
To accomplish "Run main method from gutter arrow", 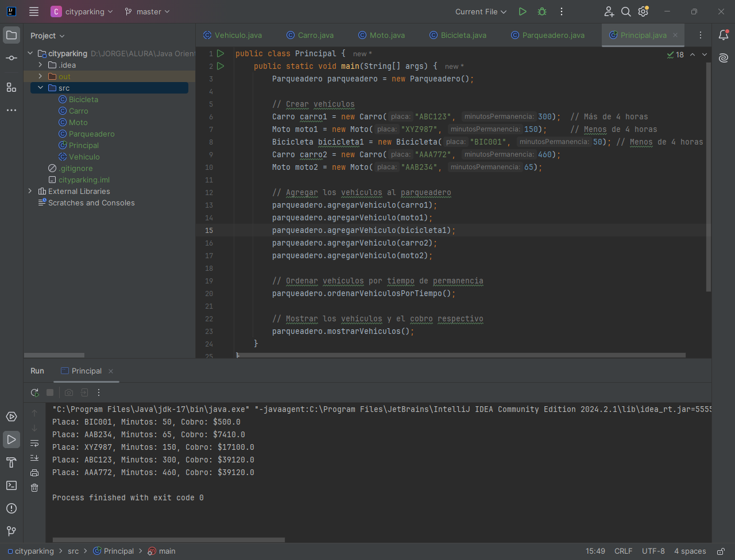I will point(220,66).
